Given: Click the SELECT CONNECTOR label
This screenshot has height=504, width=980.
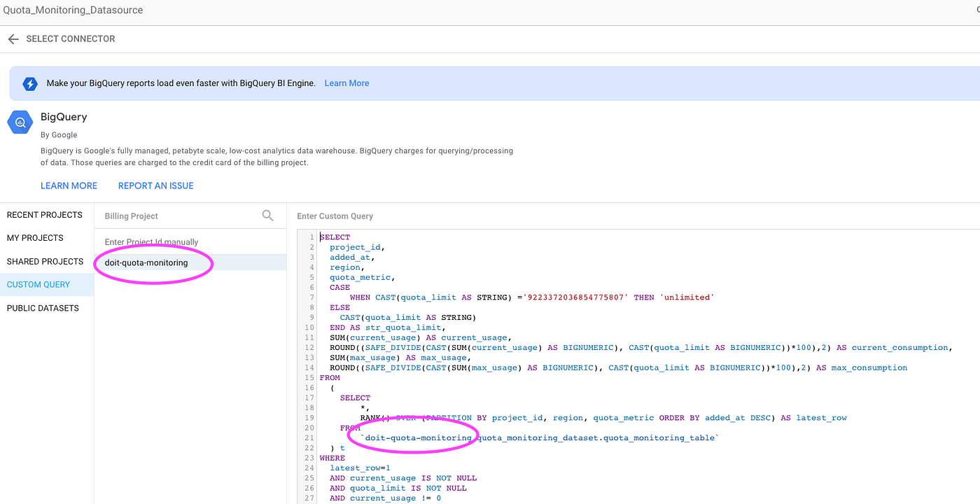Looking at the screenshot, I should point(71,39).
